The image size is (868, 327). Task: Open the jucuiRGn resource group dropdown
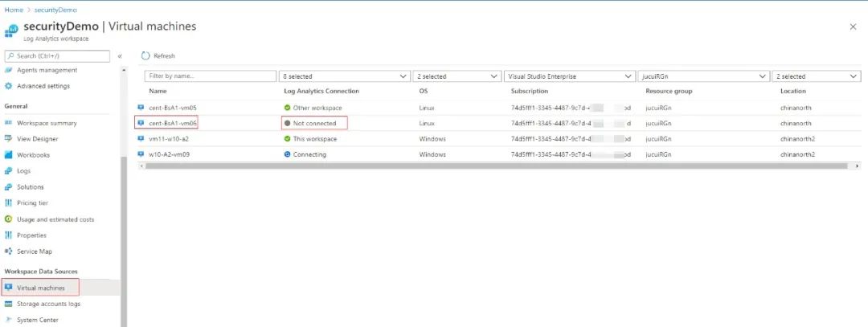click(x=703, y=76)
